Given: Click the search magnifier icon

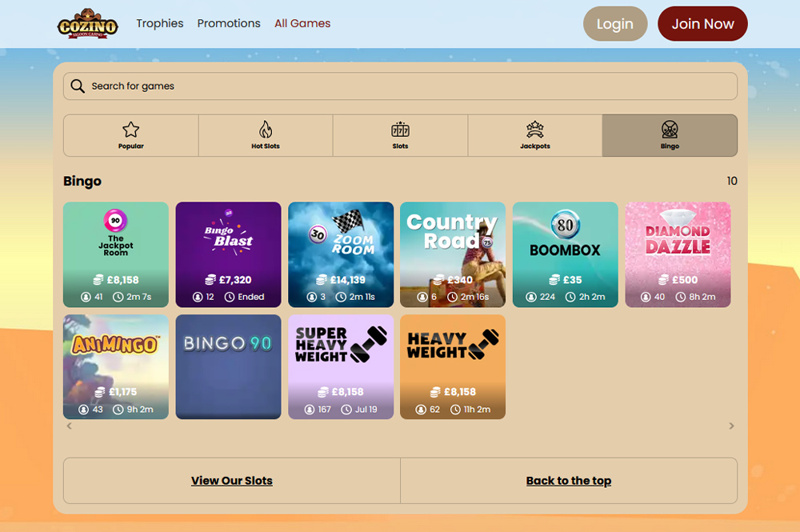Looking at the screenshot, I should pos(78,86).
